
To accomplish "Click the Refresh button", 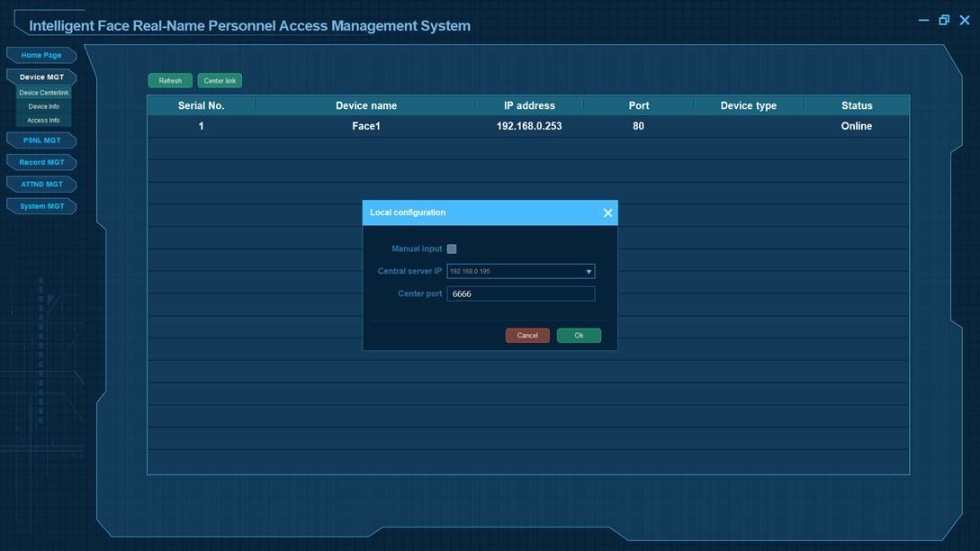I will [x=170, y=81].
